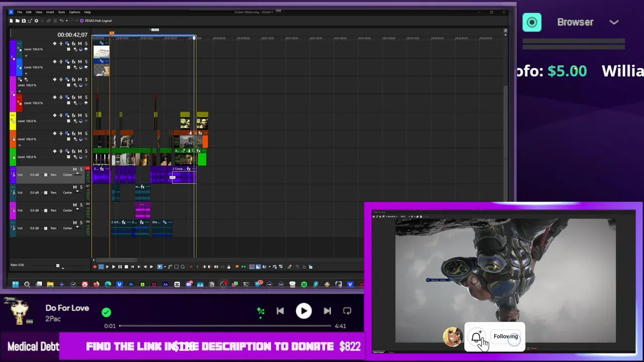Open Track FX on the teal video track
Viewport: 644px width, 362px height.
[x=73, y=44]
